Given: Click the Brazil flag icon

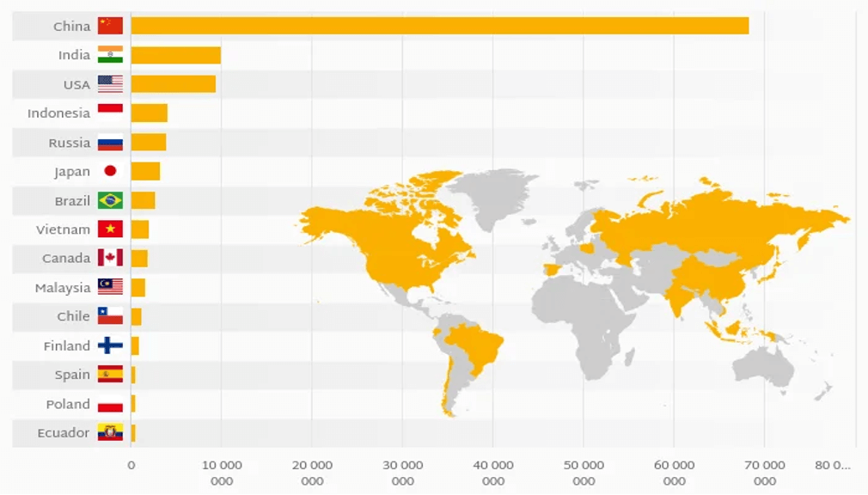Looking at the screenshot, I should pyautogui.click(x=110, y=200).
